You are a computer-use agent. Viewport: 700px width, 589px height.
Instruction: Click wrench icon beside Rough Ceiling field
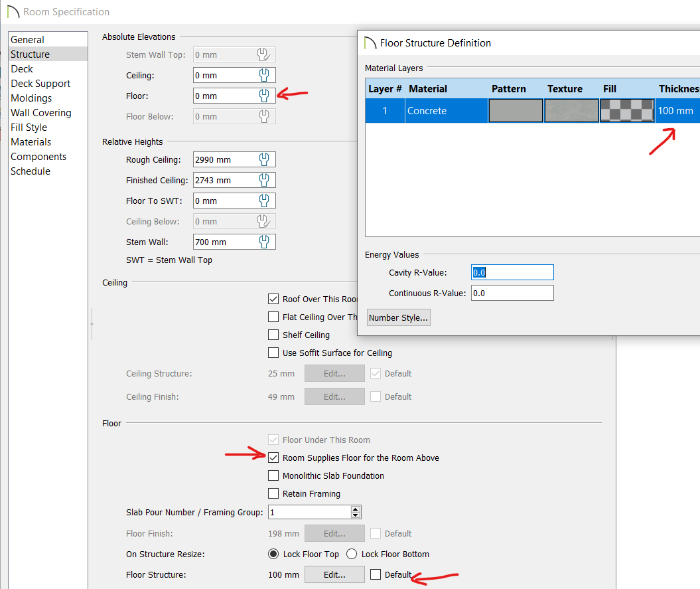point(264,159)
